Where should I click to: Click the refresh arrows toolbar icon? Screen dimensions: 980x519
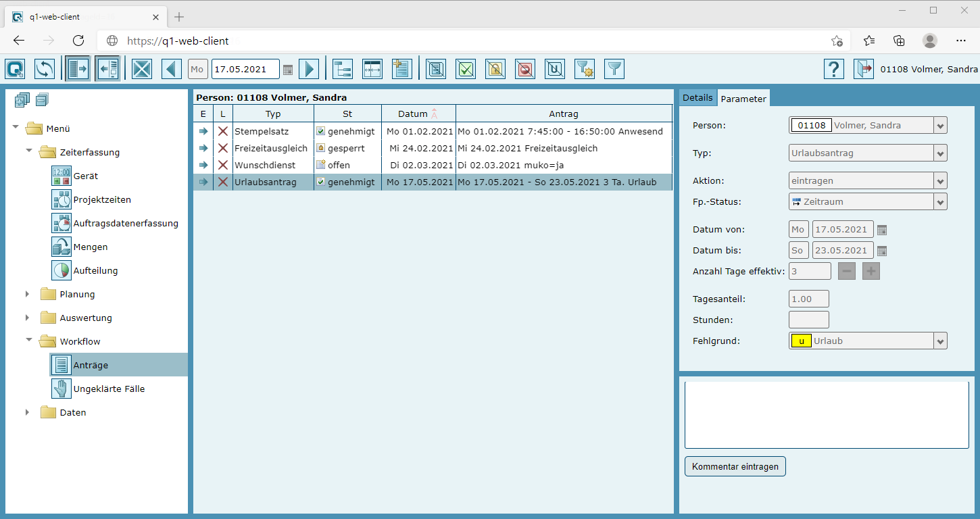pos(45,69)
